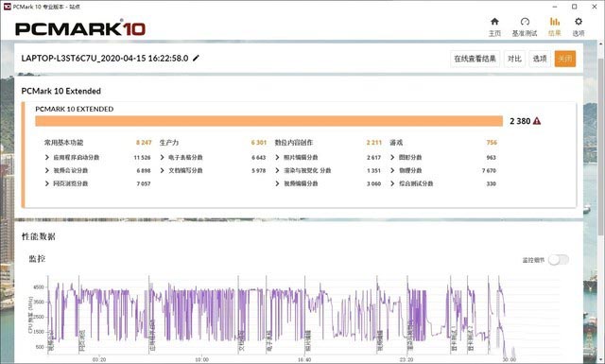The image size is (605, 364).
Task: Click the PCMark app icon in title bar
Action: (7, 7)
